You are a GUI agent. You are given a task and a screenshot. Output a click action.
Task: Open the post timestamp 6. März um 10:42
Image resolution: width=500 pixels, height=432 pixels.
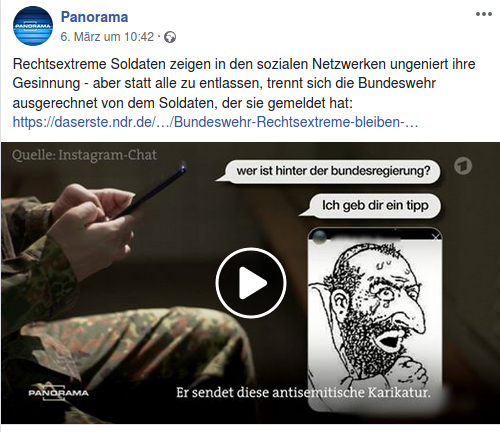[107, 37]
